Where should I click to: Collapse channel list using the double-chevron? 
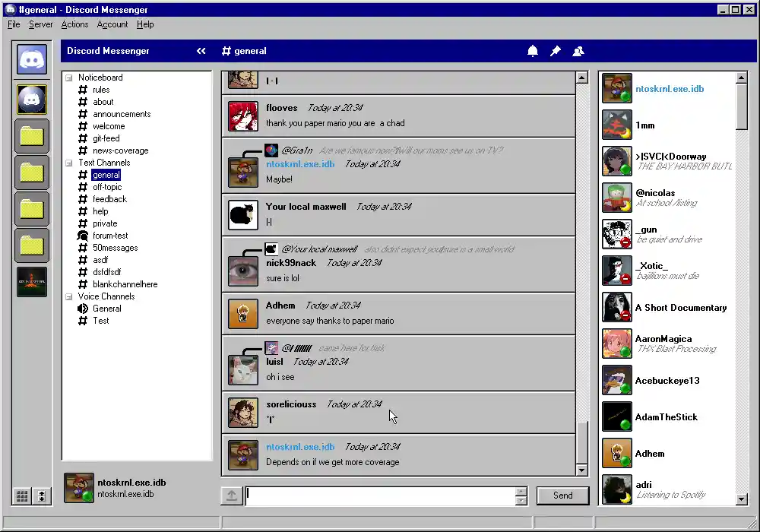201,50
